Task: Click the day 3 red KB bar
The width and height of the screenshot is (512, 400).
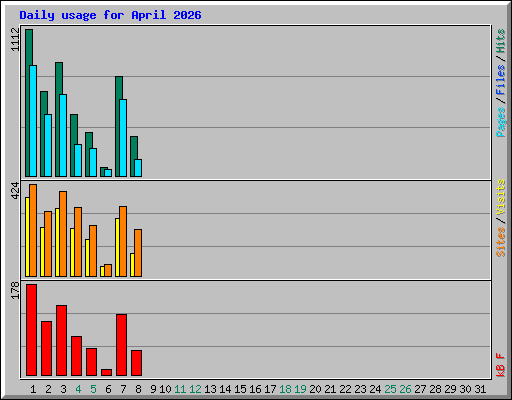Action: pyautogui.click(x=61, y=340)
